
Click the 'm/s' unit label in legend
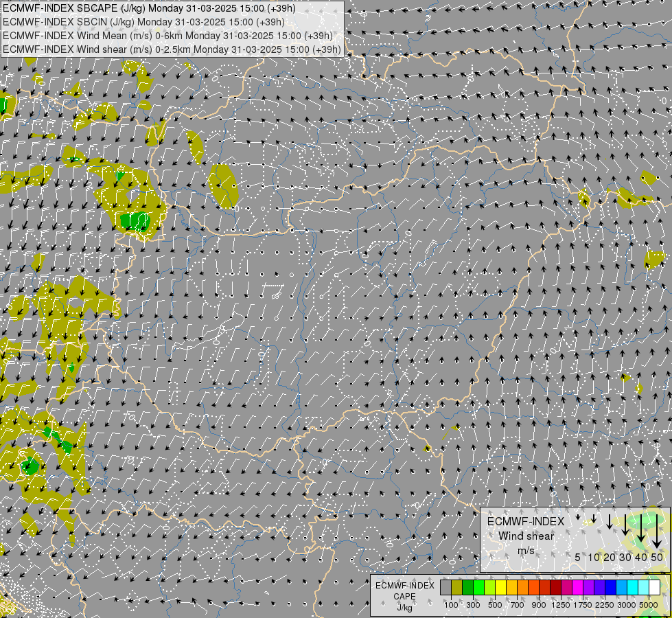tap(526, 551)
